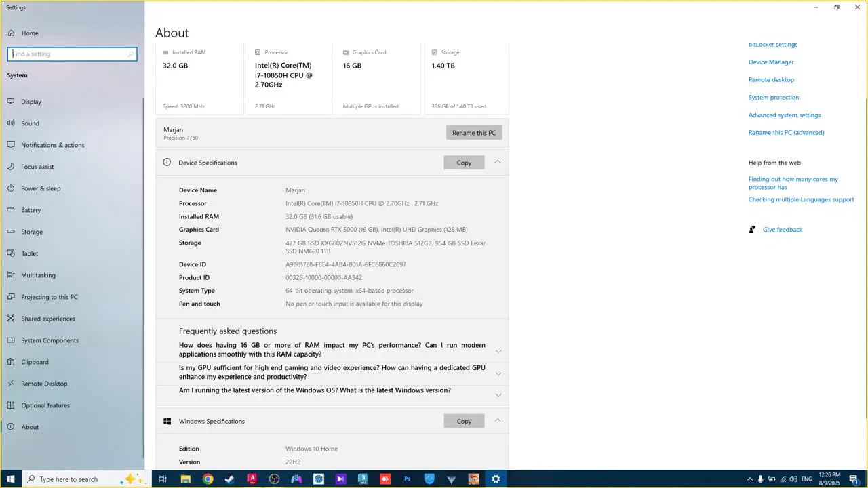Click the volume speaker tray icon
Viewport: 868px width, 488px height.
point(793,479)
